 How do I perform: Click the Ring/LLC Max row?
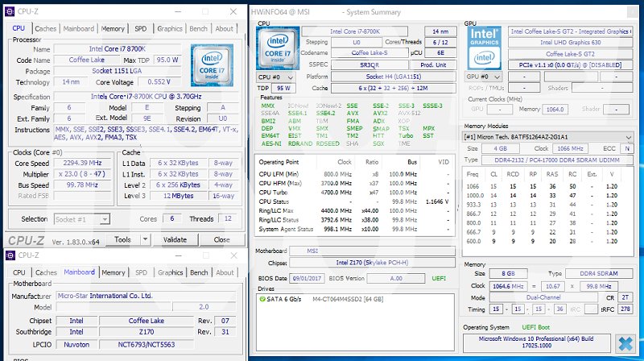[354, 210]
